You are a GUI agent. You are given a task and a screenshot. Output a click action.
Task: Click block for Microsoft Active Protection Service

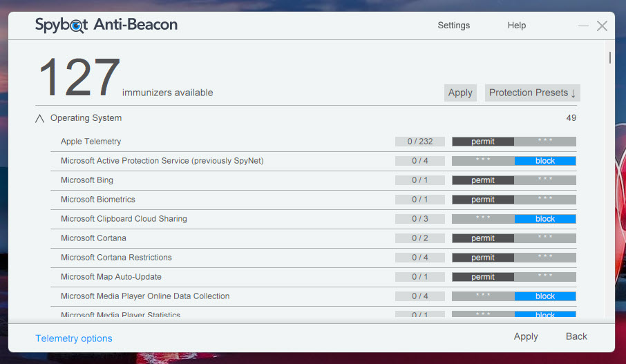(x=545, y=161)
